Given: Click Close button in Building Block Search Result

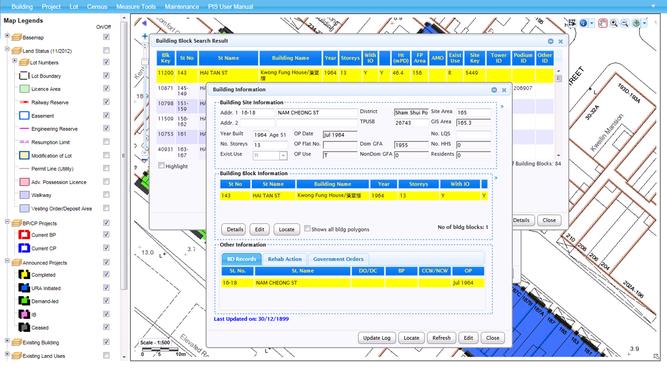Looking at the screenshot, I should coord(549,220).
